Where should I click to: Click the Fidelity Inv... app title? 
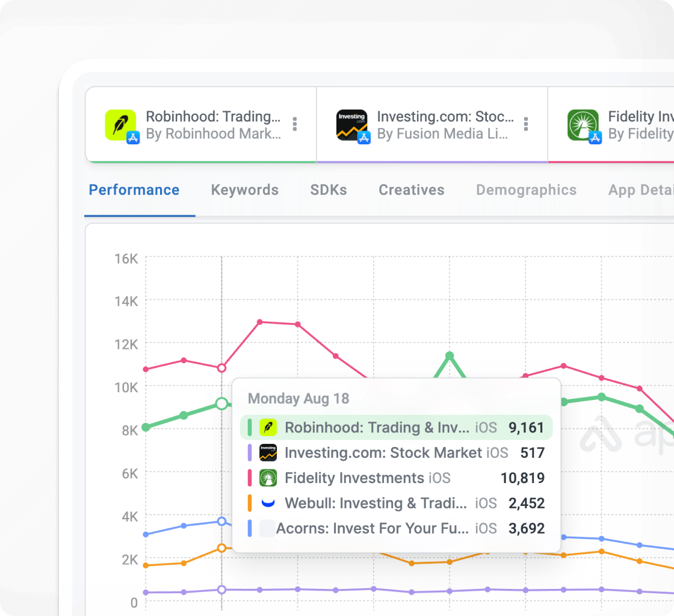[641, 117]
